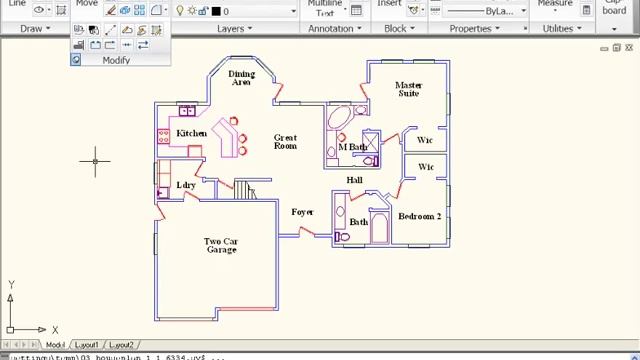The image size is (640, 360).
Task: Expand the Block panel
Action: pos(399,29)
